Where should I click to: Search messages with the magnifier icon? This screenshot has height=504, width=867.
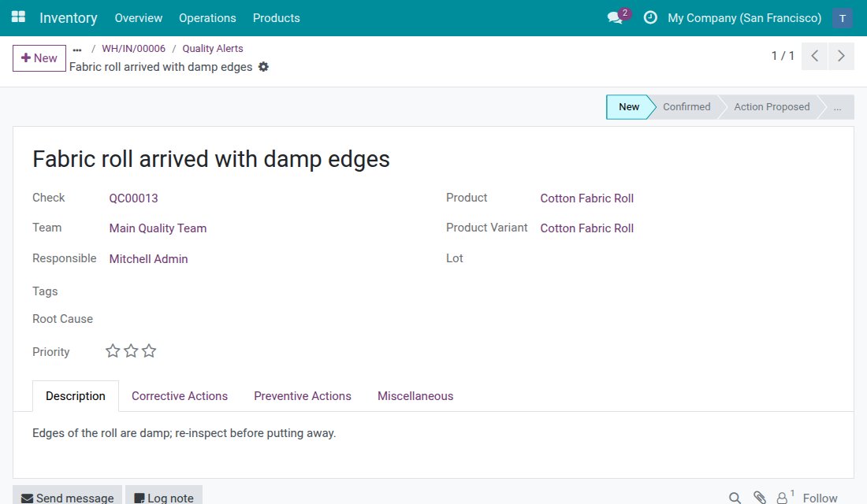[x=735, y=498]
